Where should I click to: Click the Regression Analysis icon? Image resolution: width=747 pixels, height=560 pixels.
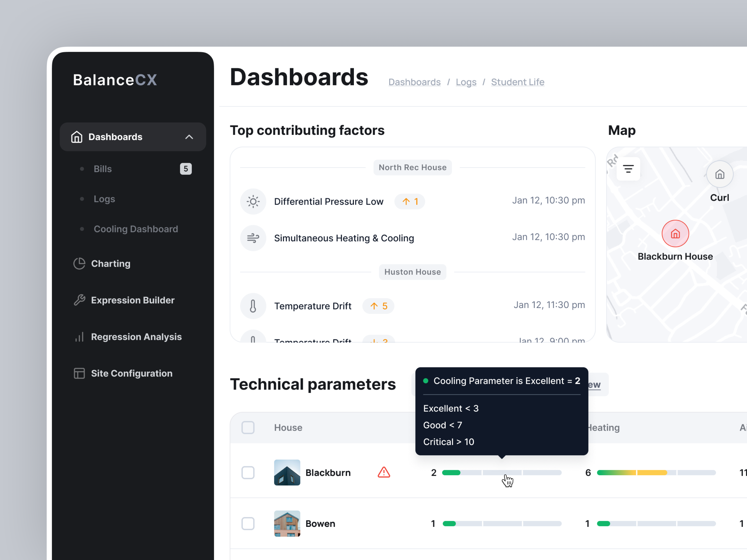79,336
